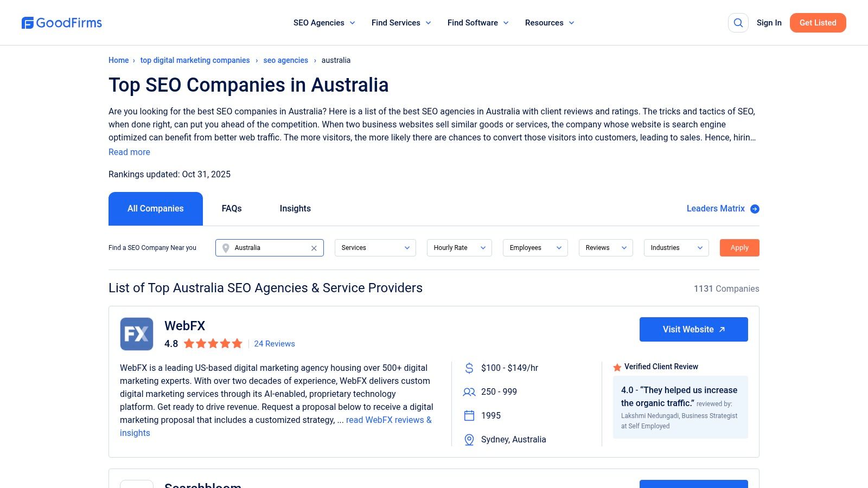The width and height of the screenshot is (868, 488).
Task: Open the 24 Reviews link for WebFX
Action: tap(274, 344)
